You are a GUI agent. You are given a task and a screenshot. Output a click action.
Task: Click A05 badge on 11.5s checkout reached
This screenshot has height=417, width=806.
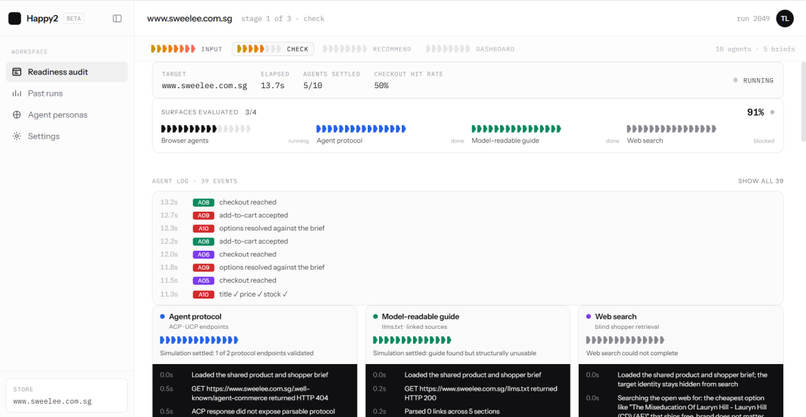(204, 280)
